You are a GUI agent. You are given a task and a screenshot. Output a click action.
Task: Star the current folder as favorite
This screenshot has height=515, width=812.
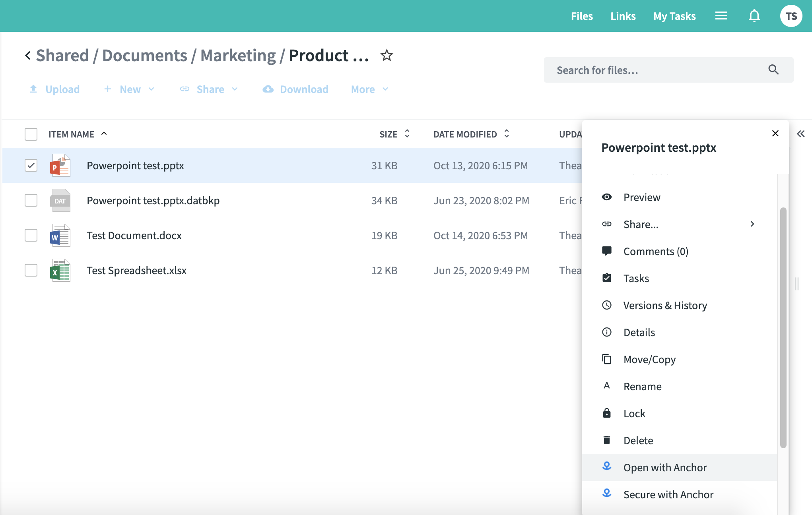coord(387,55)
